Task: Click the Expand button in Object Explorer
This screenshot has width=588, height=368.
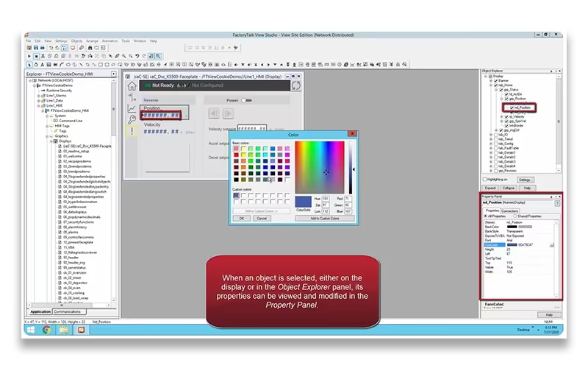Action: coord(490,188)
